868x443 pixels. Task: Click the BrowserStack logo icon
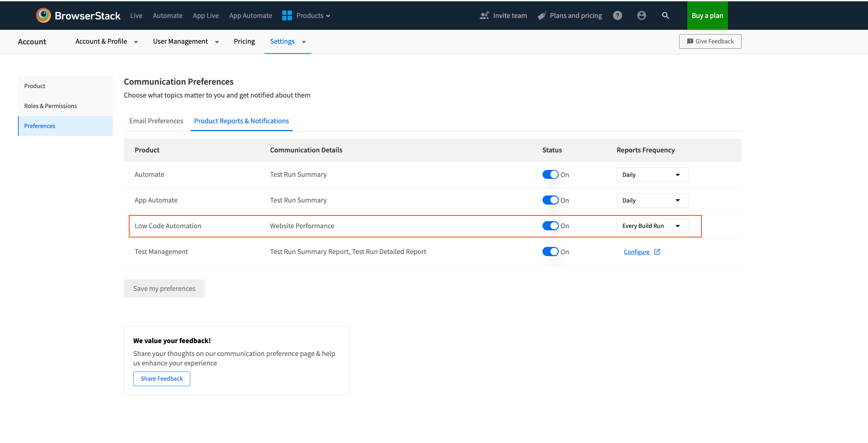coord(43,15)
